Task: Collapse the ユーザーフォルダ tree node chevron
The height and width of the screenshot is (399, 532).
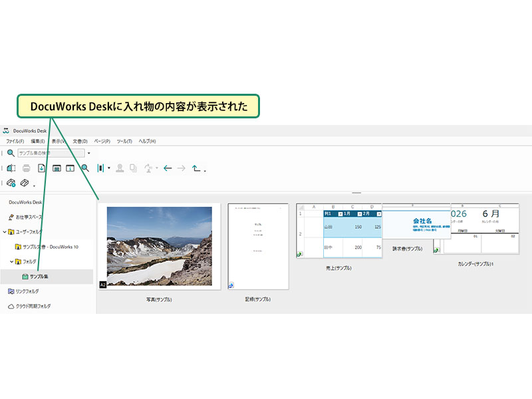Action: coord(5,232)
